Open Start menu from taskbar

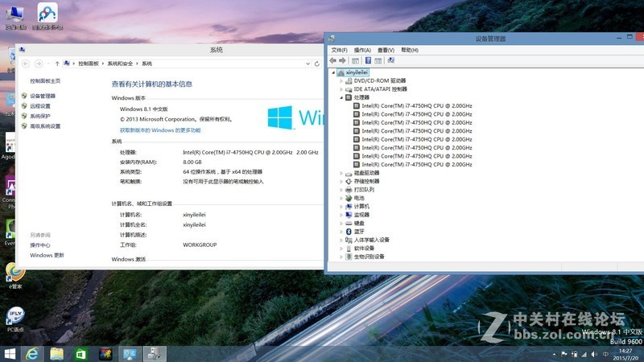[x=10, y=354]
